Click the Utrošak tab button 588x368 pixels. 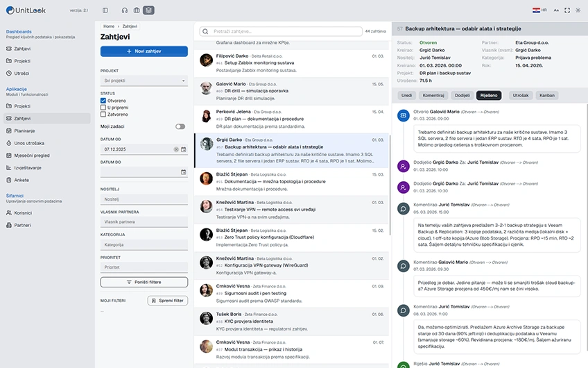point(521,95)
